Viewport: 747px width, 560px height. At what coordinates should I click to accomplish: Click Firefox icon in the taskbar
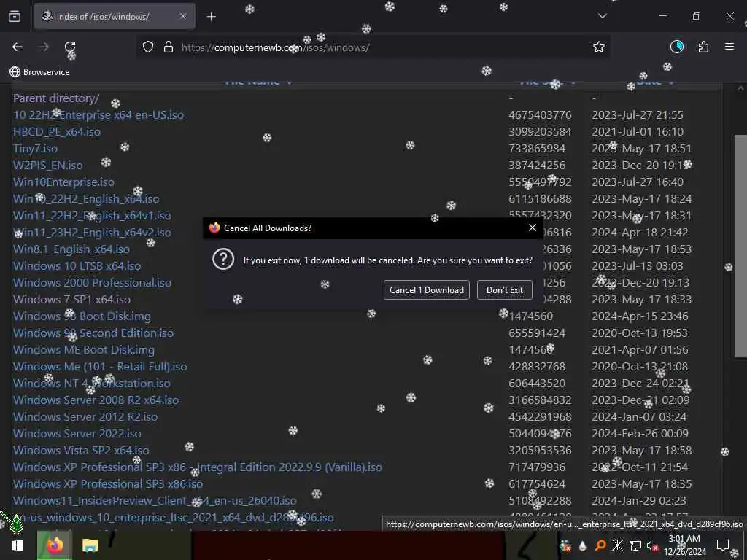[54, 545]
